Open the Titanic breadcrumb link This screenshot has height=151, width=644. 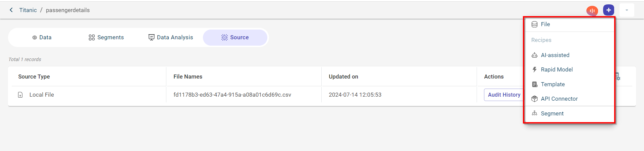[x=28, y=10]
